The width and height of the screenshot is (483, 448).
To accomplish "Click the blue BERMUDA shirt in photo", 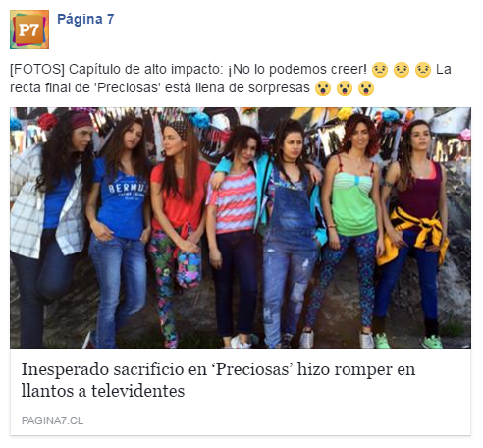I will coord(123,201).
